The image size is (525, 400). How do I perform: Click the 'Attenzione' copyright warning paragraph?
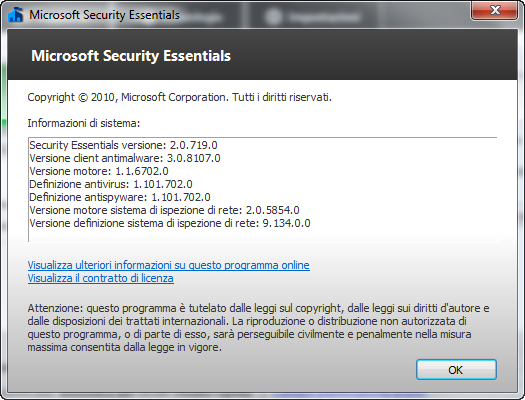(x=258, y=328)
